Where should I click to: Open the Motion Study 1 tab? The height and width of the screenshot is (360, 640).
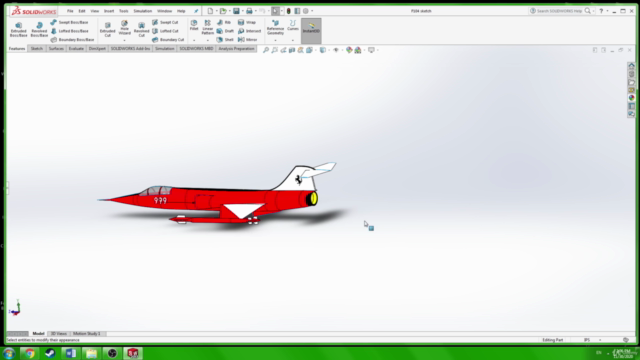pyautogui.click(x=87, y=333)
